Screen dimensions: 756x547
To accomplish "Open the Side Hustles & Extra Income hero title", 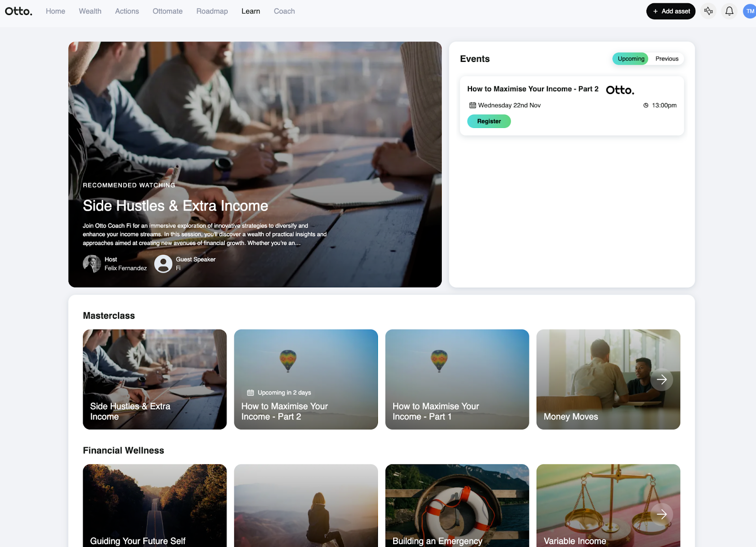I will [175, 206].
